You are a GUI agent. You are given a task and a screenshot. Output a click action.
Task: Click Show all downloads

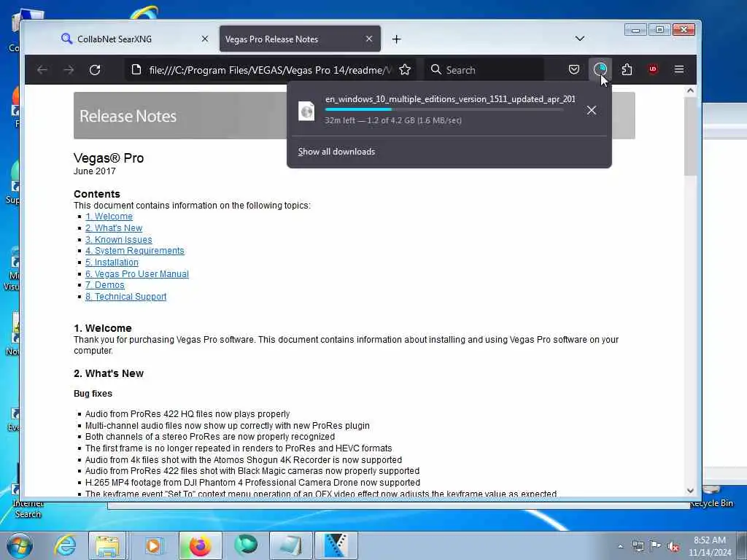[x=336, y=152]
